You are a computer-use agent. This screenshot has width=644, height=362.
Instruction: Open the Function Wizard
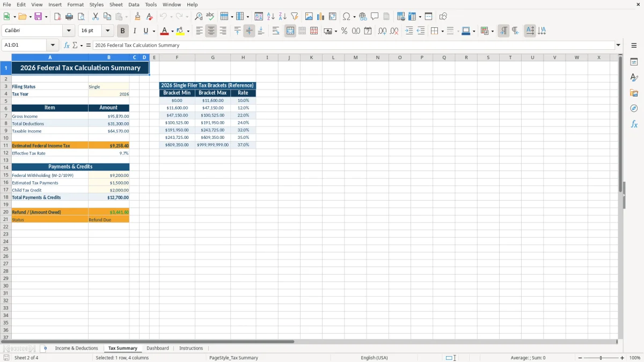coord(67,45)
